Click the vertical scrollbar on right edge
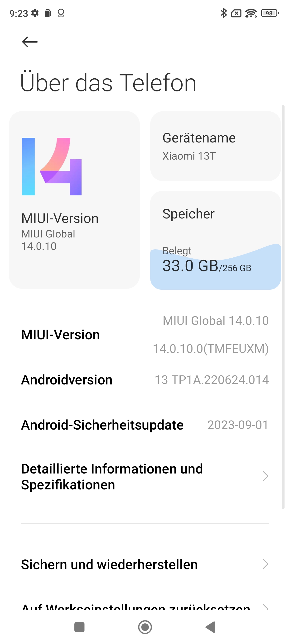290x644 pixels. click(x=283, y=307)
